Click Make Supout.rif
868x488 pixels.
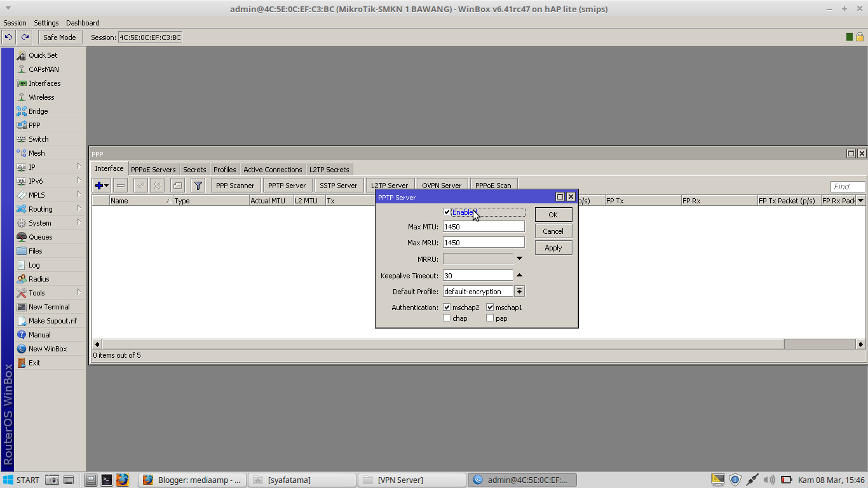tap(50, 321)
